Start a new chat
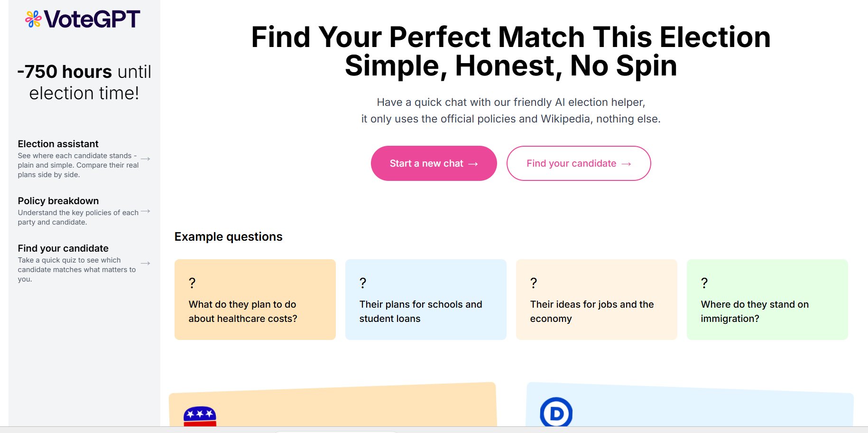The width and height of the screenshot is (868, 433). coord(434,163)
